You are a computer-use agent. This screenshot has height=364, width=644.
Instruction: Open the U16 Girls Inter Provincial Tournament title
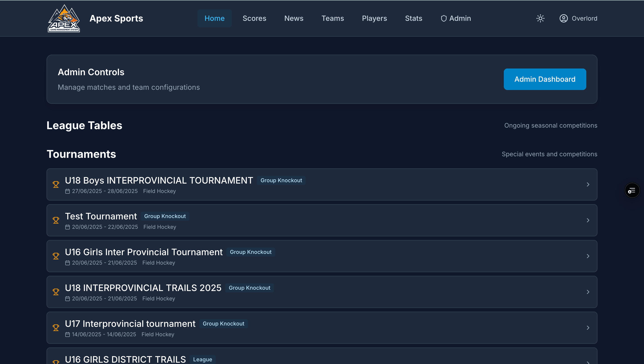click(144, 252)
